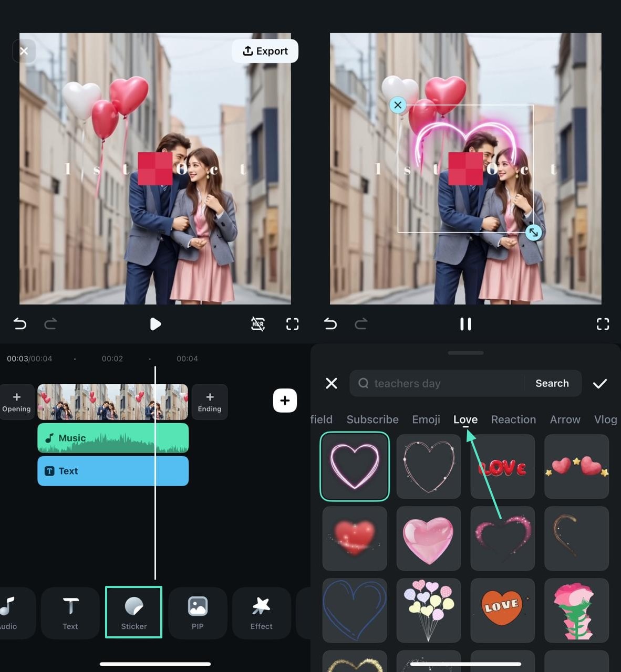Add a new clip with the plus icon
The width and height of the screenshot is (621, 672).
pyautogui.click(x=284, y=401)
